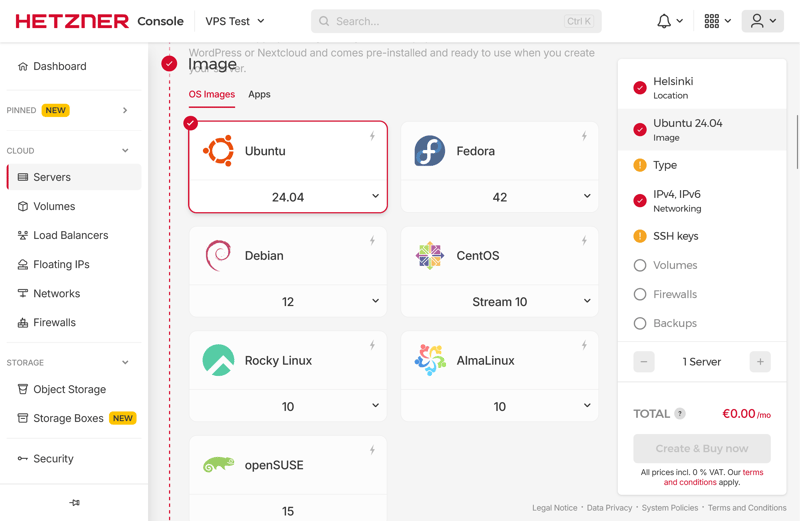Open the user account menu icon
The width and height of the screenshot is (800, 521).
(758, 21)
